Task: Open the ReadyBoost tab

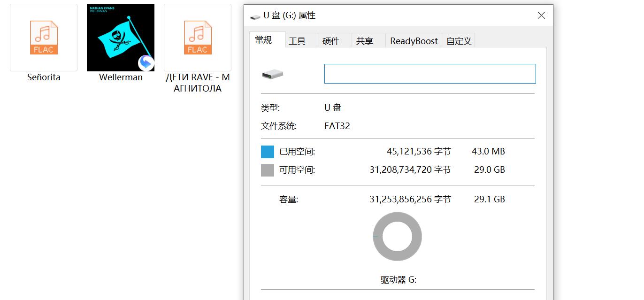Action: pyautogui.click(x=414, y=41)
